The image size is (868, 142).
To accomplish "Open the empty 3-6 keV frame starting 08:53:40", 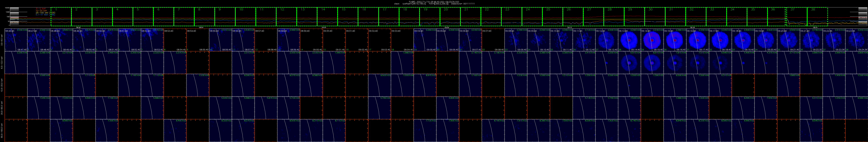I will (175, 40).
